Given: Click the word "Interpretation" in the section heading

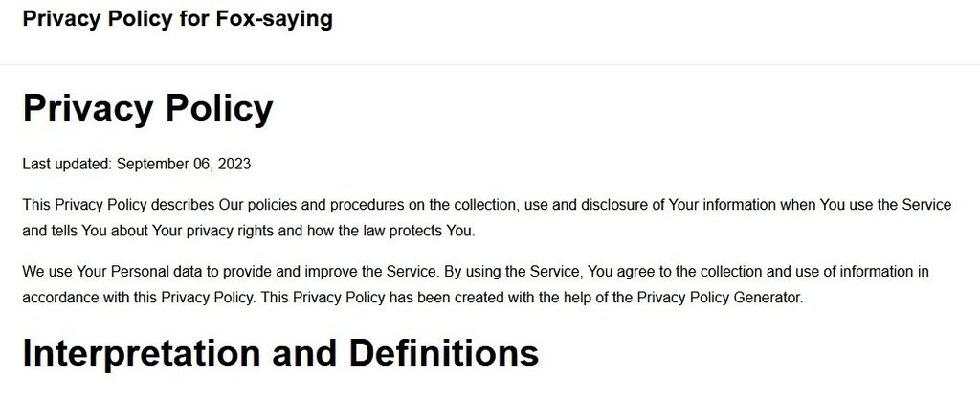Looking at the screenshot, I should (x=142, y=353).
